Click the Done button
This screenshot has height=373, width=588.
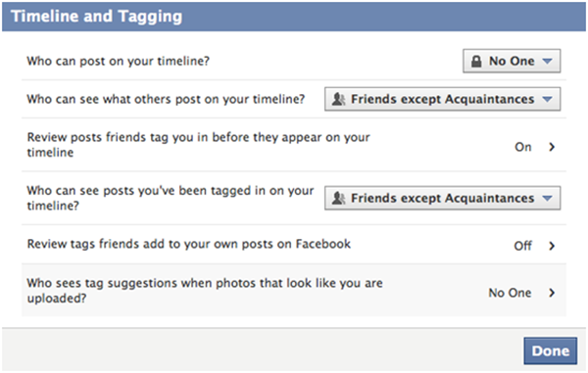(x=550, y=350)
